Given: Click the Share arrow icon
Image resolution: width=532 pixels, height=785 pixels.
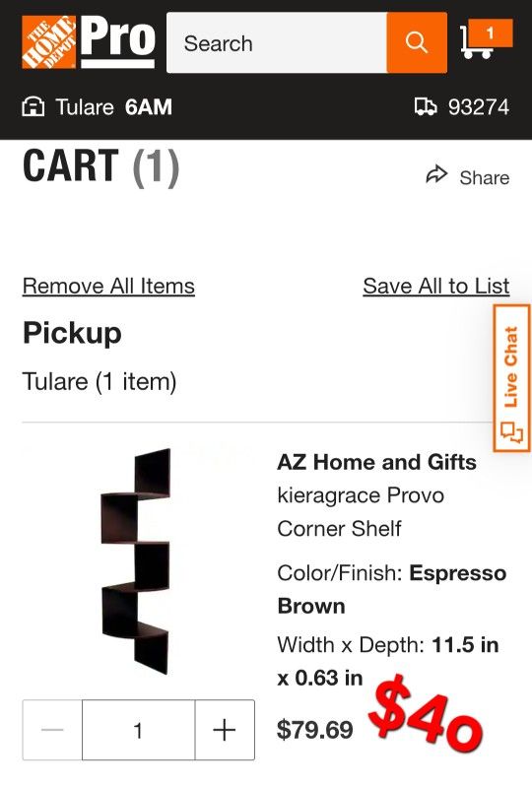Looking at the screenshot, I should (436, 174).
